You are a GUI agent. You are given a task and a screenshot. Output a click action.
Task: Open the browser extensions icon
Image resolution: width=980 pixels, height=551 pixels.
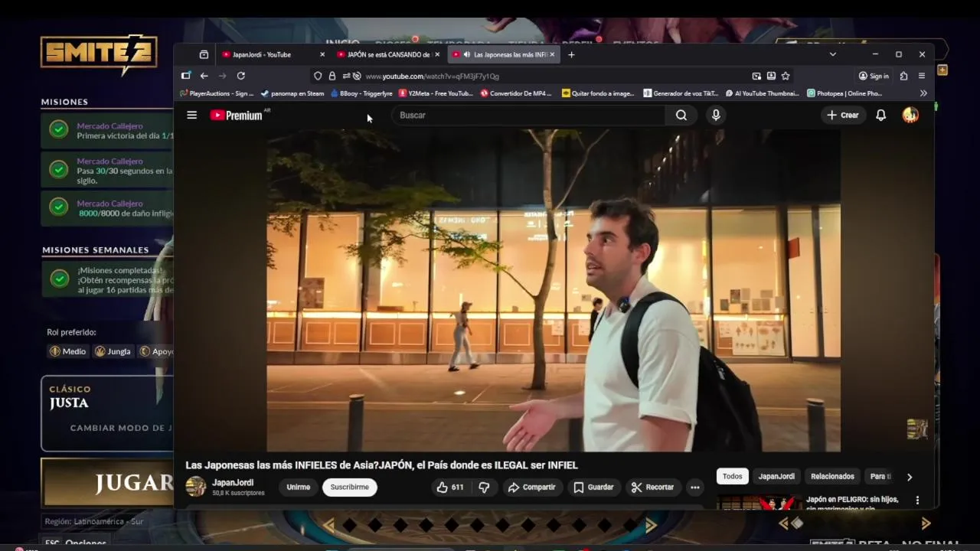click(903, 76)
